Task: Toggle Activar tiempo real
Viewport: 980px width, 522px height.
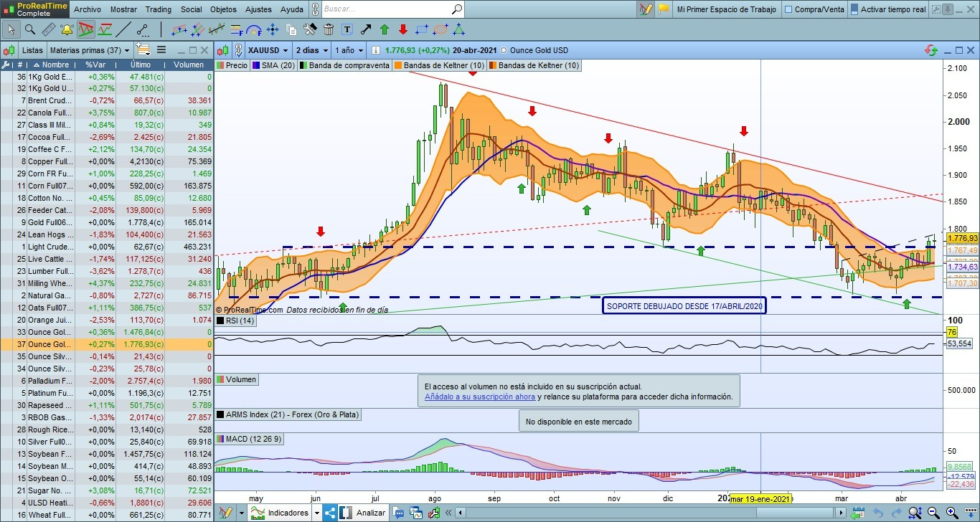Action: tap(854, 10)
